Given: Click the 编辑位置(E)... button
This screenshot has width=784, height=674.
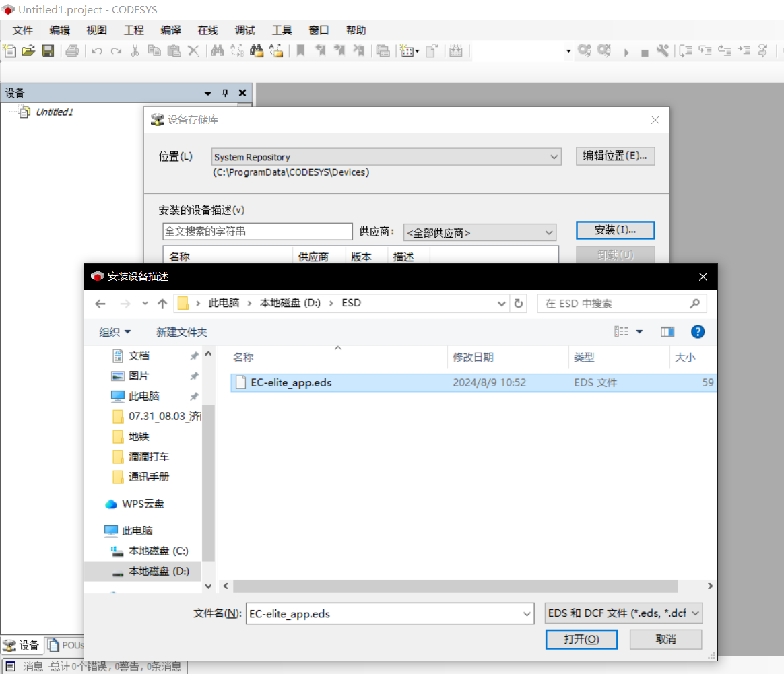Looking at the screenshot, I should (x=615, y=156).
